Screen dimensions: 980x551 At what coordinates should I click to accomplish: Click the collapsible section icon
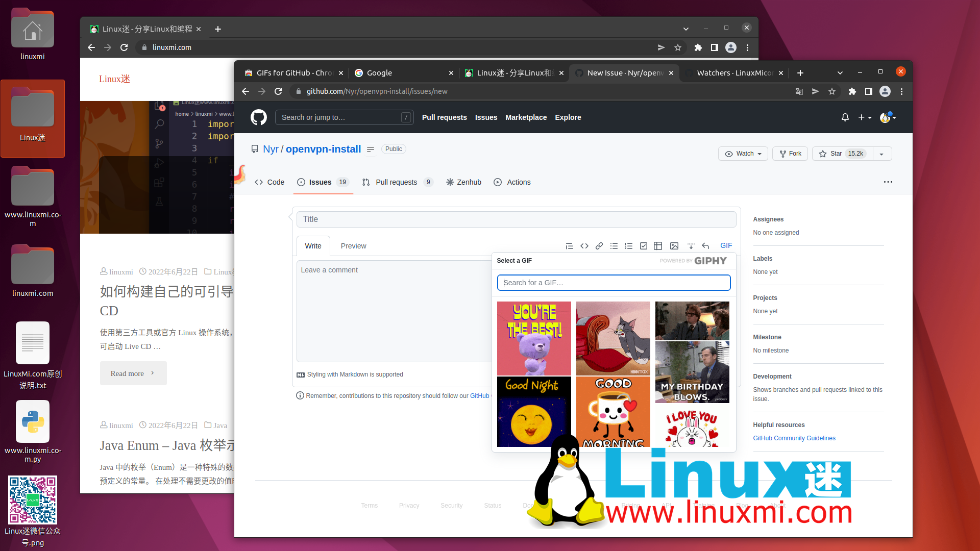coord(691,246)
